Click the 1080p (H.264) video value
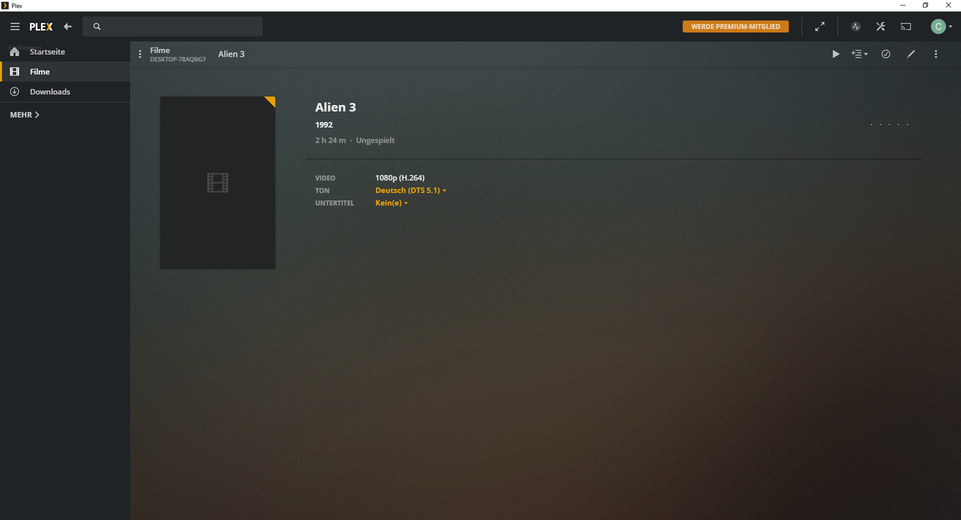 (400, 178)
